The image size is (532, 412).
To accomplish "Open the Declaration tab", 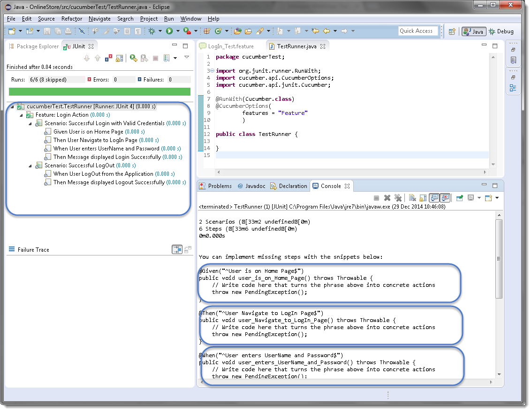I will tap(289, 186).
